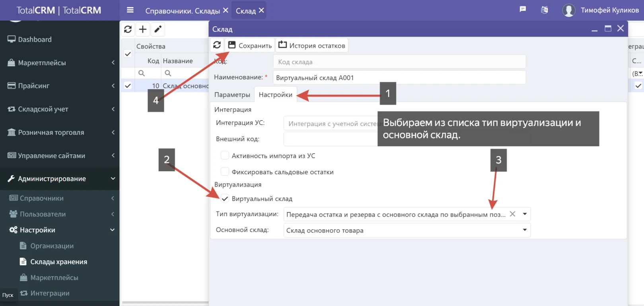This screenshot has height=306, width=644.
Task: Add a new warehouse with plus icon
Action: coord(143,29)
